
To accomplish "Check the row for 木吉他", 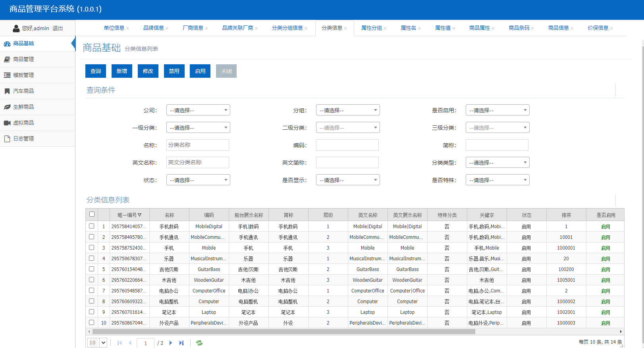I will pyautogui.click(x=92, y=280).
